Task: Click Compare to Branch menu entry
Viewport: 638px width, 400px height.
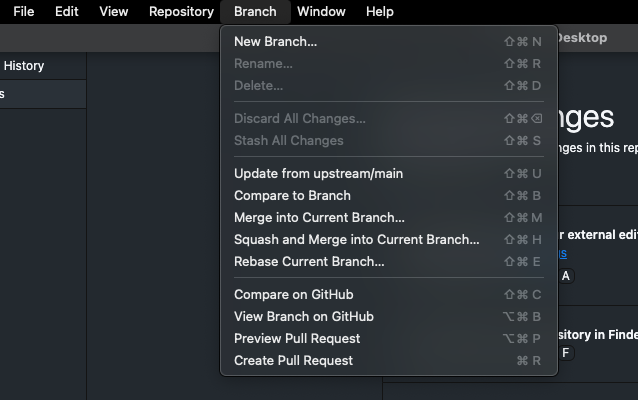Action: [292, 195]
